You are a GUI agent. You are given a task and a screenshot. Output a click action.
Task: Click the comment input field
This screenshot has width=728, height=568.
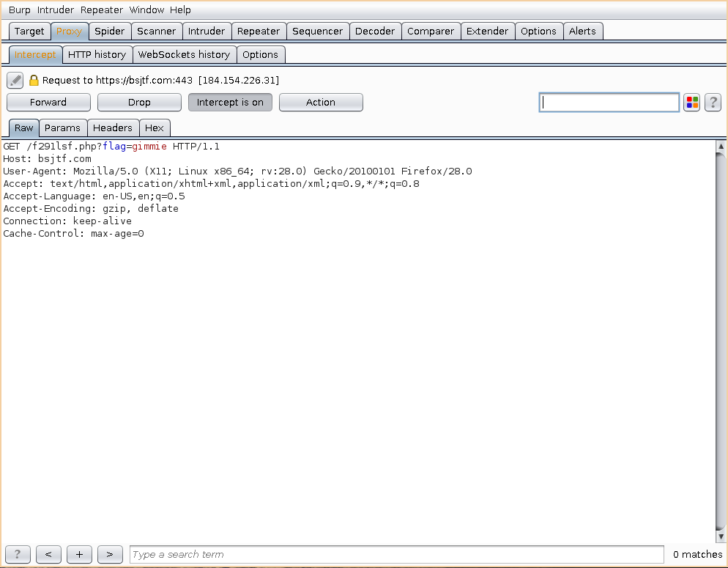coord(609,102)
